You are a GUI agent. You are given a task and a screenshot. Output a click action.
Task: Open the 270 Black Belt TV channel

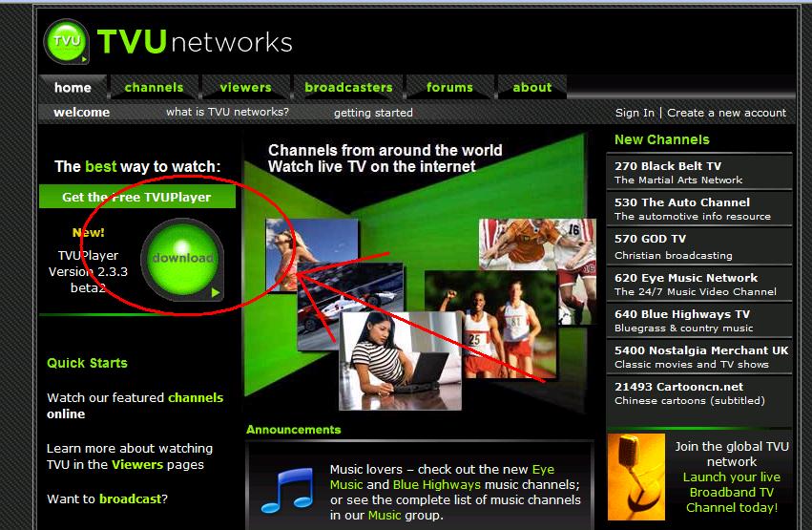[x=699, y=173]
